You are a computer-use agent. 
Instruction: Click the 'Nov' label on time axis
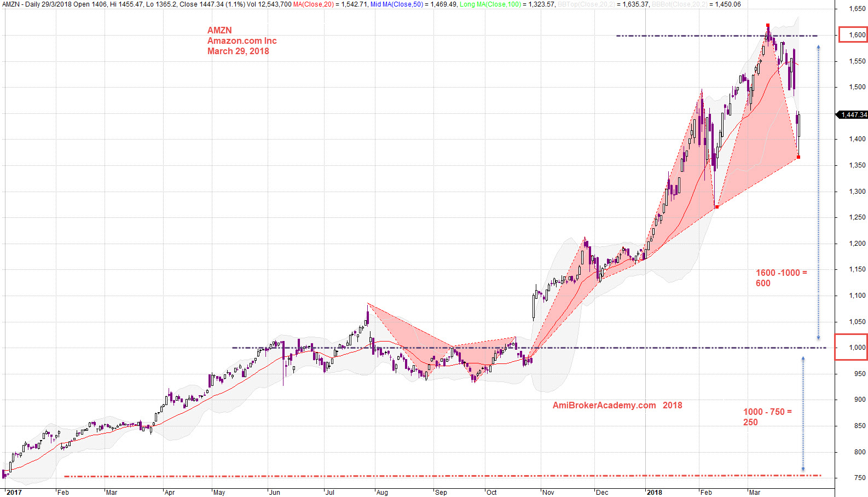(x=548, y=493)
